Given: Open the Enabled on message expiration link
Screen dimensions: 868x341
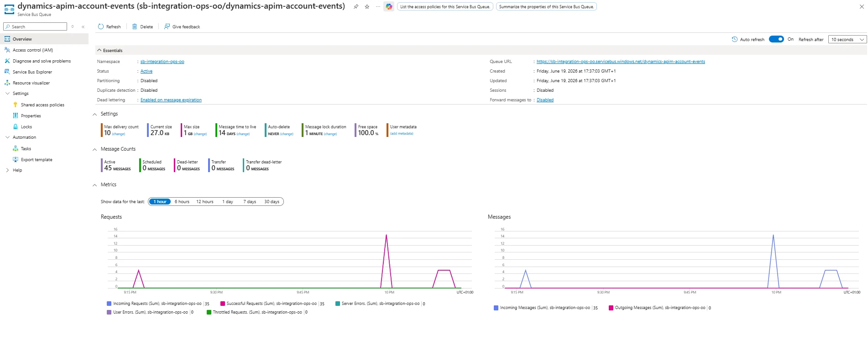Looking at the screenshot, I should [x=171, y=100].
